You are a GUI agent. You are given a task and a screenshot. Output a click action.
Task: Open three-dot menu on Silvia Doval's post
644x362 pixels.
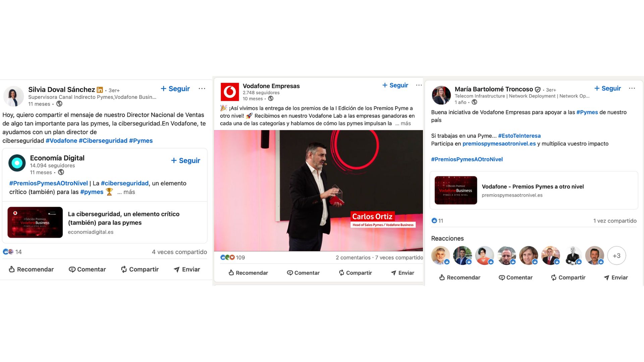[x=202, y=88]
